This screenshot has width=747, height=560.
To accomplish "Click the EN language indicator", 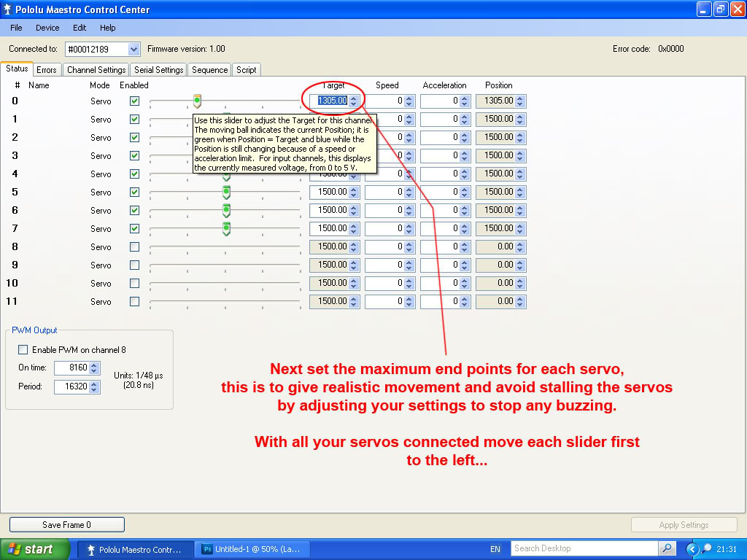I will tap(495, 549).
